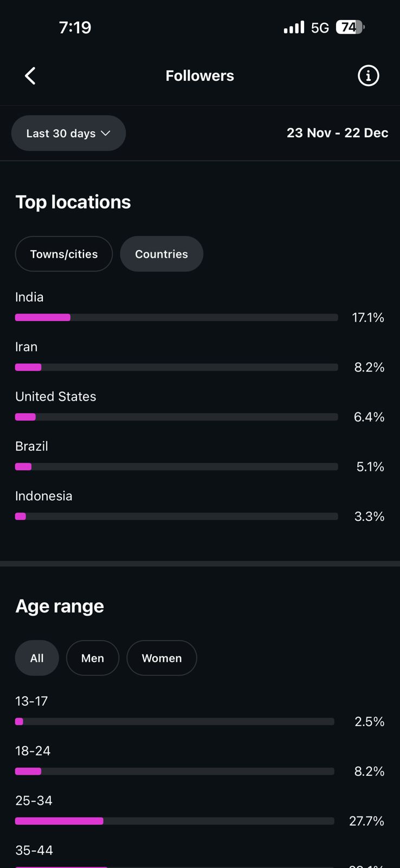Tap the 23 Nov - 22 Dec date range
The width and height of the screenshot is (400, 868).
[337, 133]
